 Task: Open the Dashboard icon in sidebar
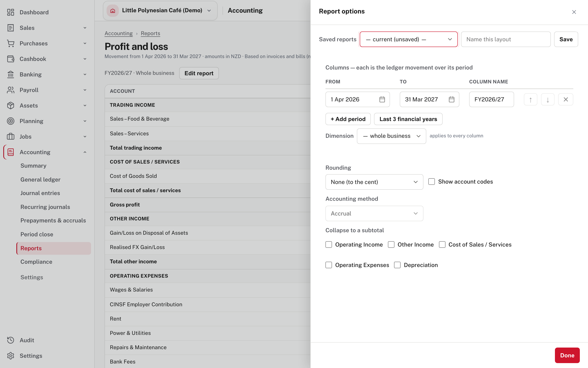pyautogui.click(x=10, y=12)
